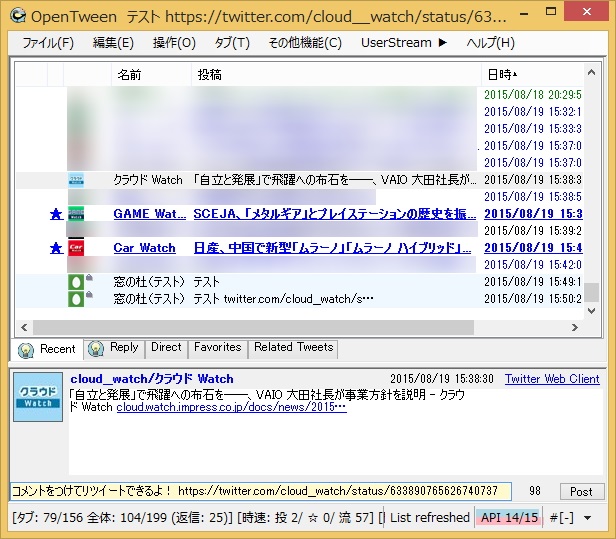Select the Car Watch 日産 tweet text
The height and width of the screenshot is (539, 616).
[x=332, y=248]
